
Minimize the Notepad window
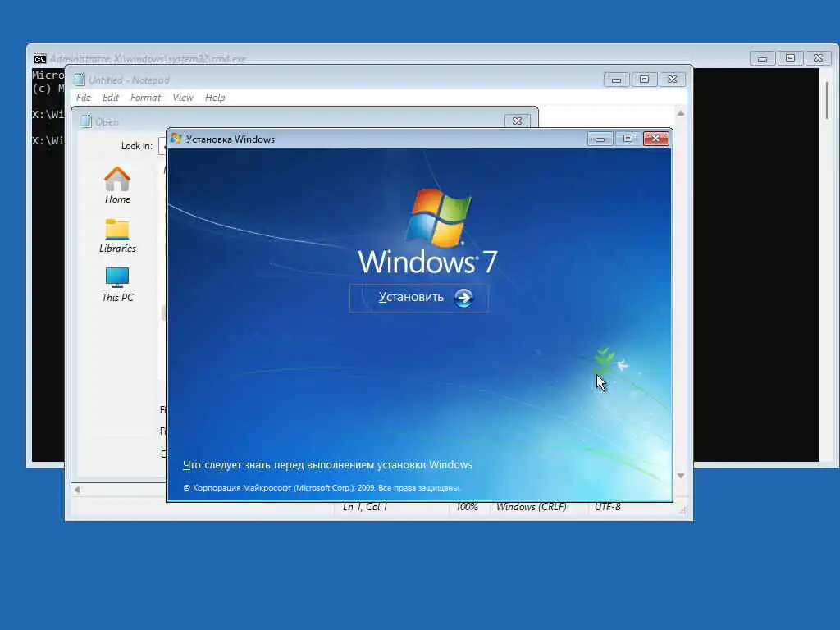[617, 80]
